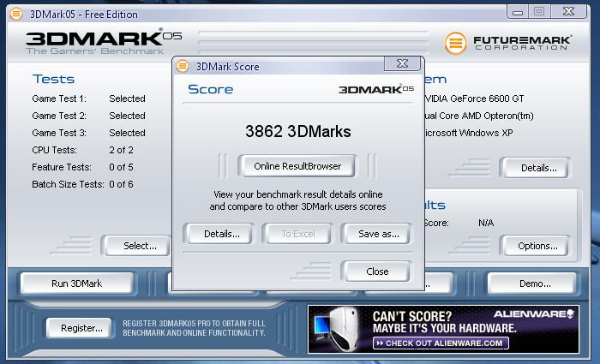Select the text 'Game Test 3:'

[x=59, y=133]
